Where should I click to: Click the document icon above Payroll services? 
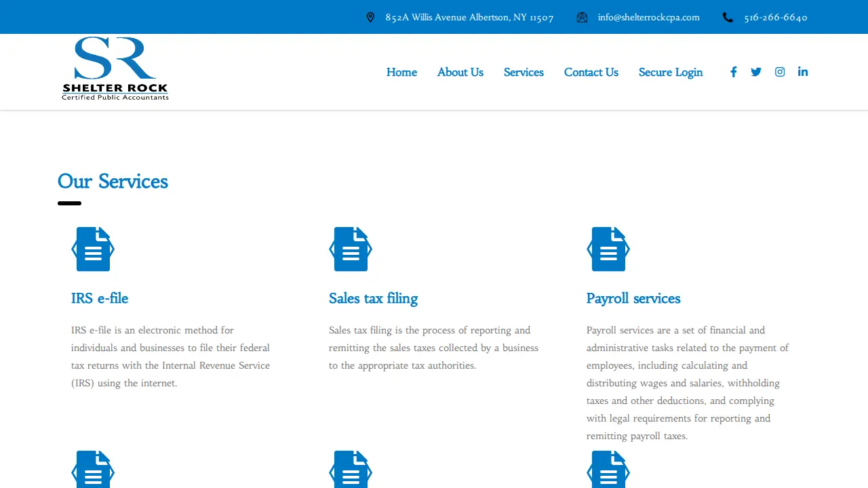pyautogui.click(x=608, y=249)
